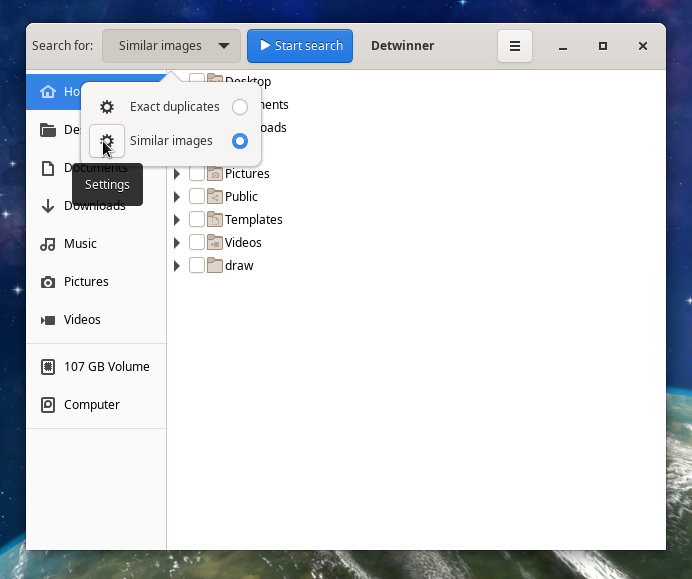
Task: Expand the Videos folder tree node
Action: coord(177,243)
